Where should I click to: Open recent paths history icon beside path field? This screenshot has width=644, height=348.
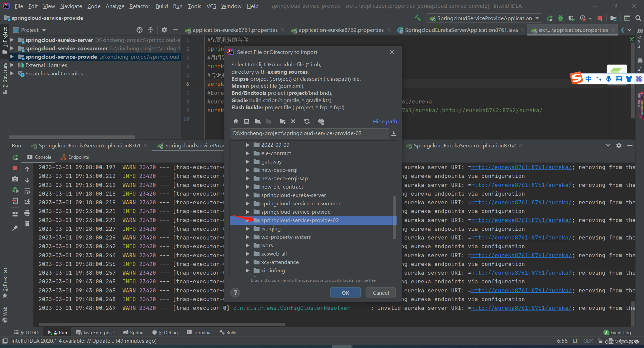click(394, 133)
